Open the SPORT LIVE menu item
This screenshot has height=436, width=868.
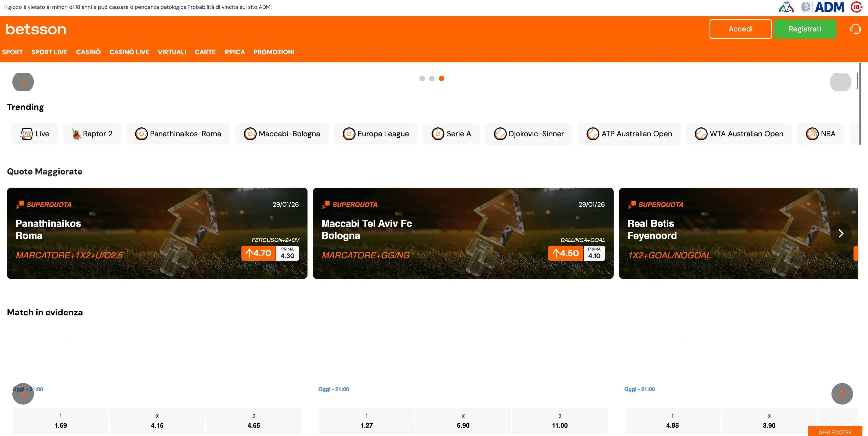coord(49,52)
